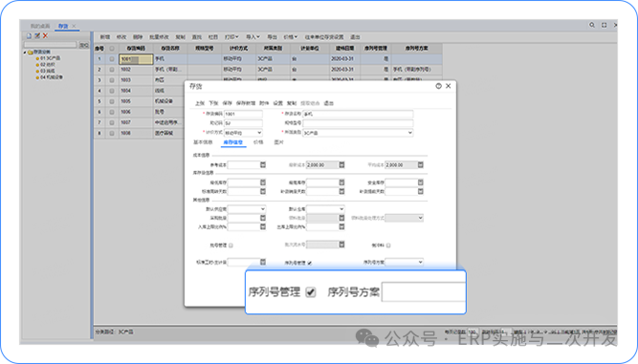
Task: Open calculator icon beside 安全库存 field
Action: coord(420,182)
